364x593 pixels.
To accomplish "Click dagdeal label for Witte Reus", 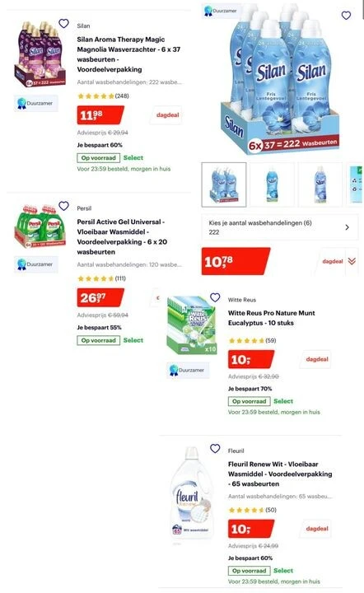I will pos(317,359).
